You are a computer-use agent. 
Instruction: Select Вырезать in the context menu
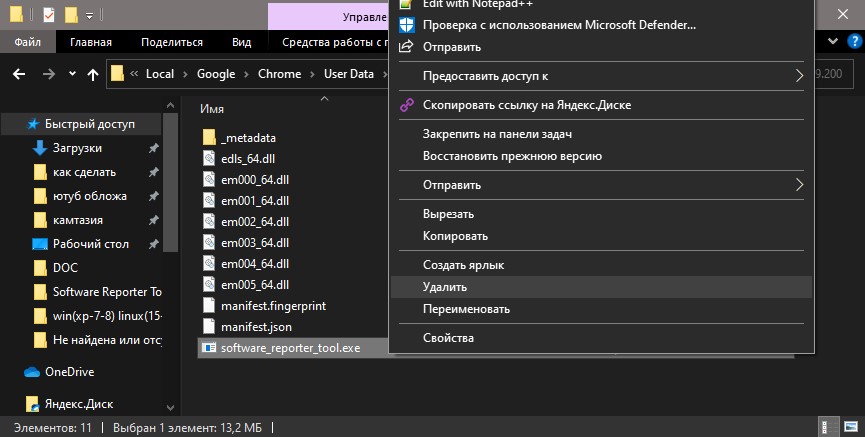click(601, 214)
